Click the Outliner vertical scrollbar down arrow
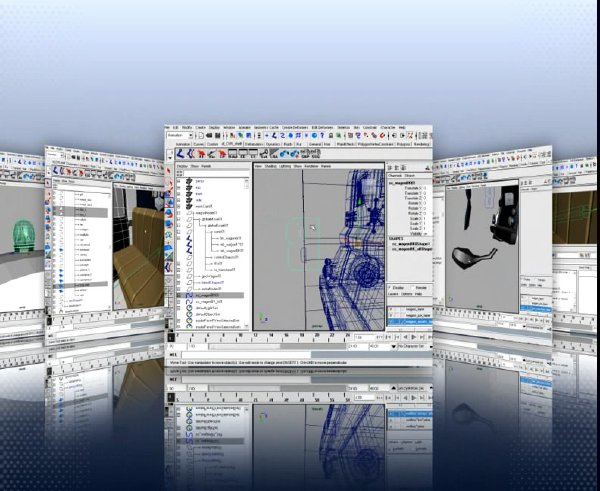This screenshot has height=491, width=600. (x=246, y=326)
